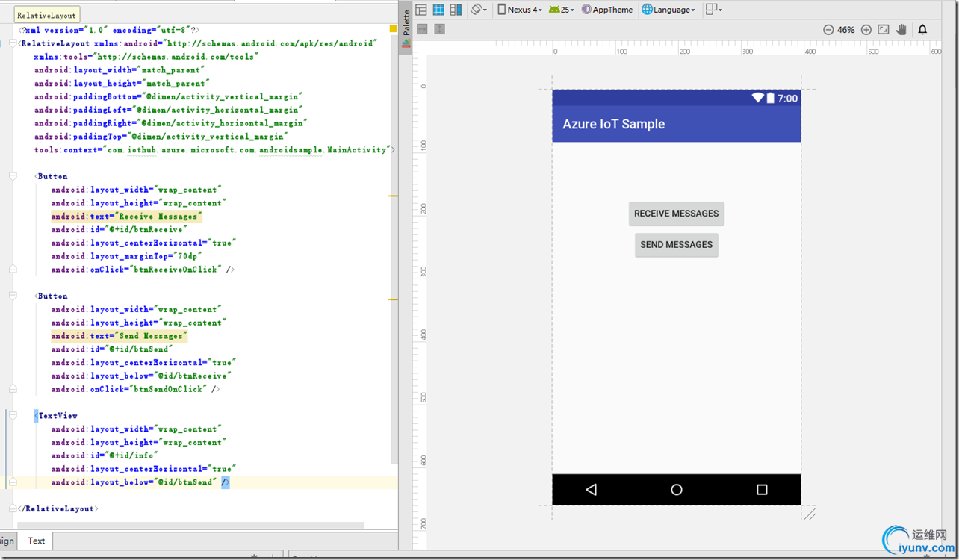Click the tools:context MainActivity line
959x560 pixels.
click(214, 150)
